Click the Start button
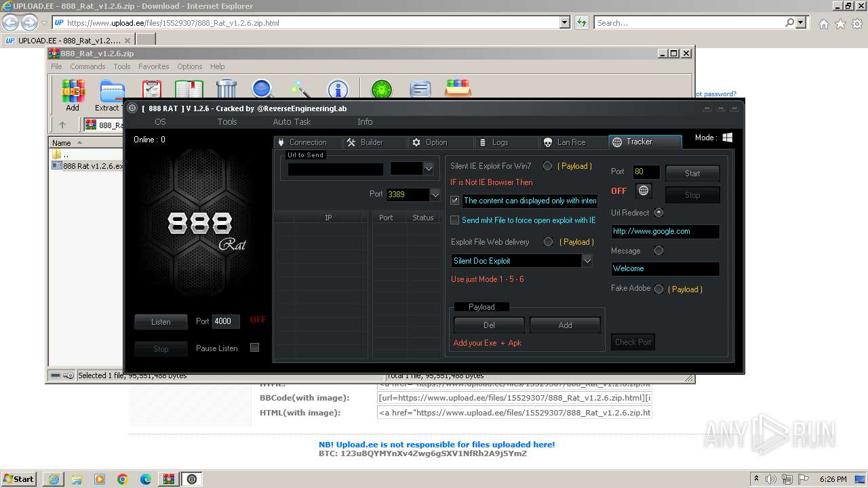The width and height of the screenshot is (868, 488). click(18, 479)
